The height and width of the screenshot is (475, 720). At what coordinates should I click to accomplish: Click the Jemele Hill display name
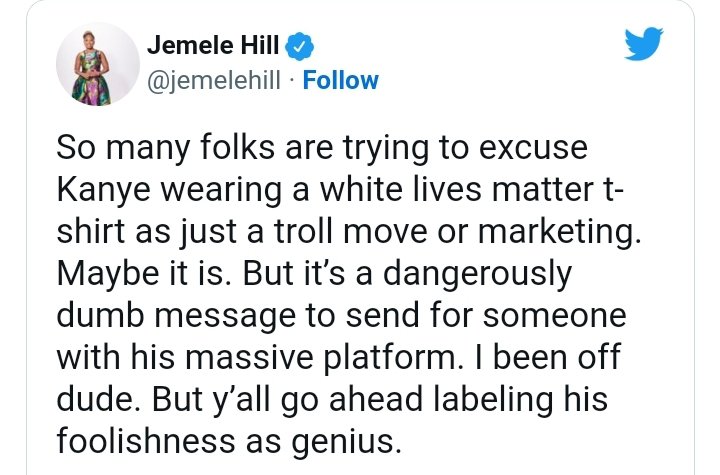point(215,45)
